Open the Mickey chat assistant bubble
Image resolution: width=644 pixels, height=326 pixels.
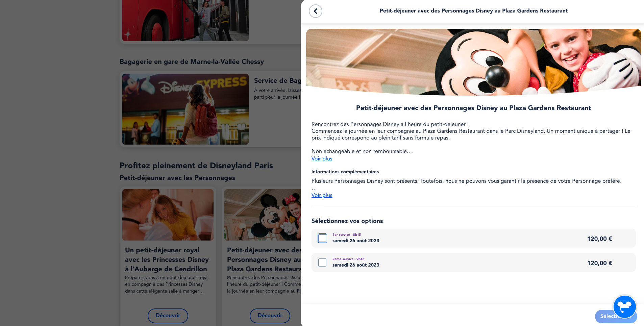pyautogui.click(x=624, y=307)
